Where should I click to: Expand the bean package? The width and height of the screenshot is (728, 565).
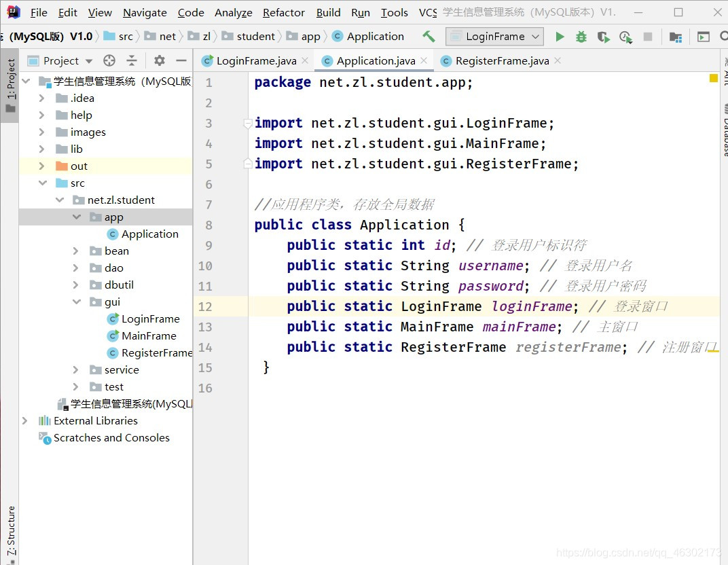[x=75, y=251]
